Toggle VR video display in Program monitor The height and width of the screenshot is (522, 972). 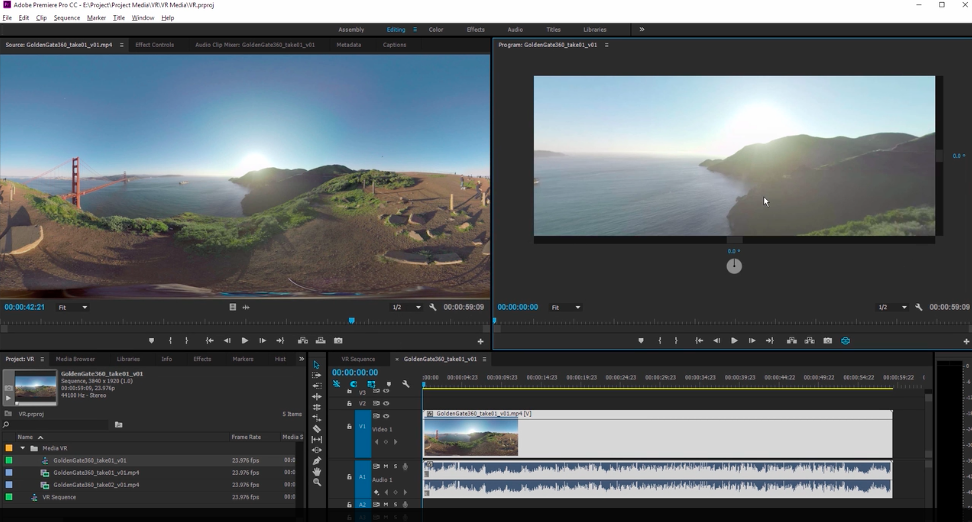coord(845,341)
